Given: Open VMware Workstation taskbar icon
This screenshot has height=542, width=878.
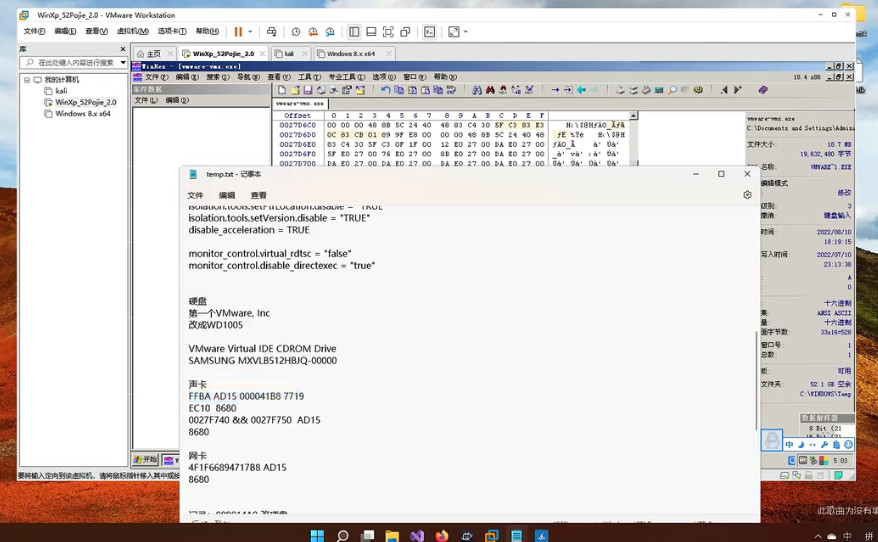Looking at the screenshot, I should tap(492, 535).
